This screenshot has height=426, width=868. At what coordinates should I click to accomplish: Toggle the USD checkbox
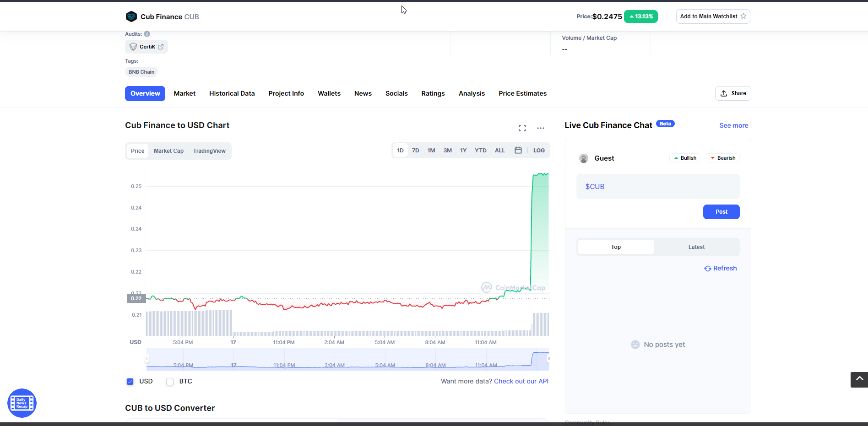(130, 382)
